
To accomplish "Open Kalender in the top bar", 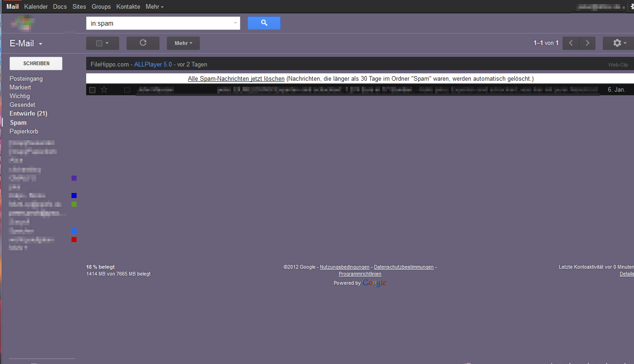I will point(36,7).
